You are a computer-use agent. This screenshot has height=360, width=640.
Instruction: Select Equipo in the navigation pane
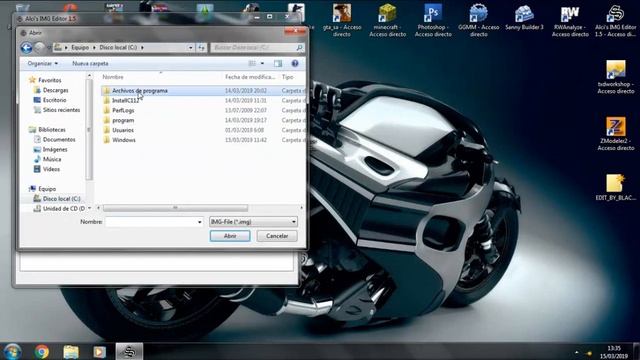(x=47, y=189)
